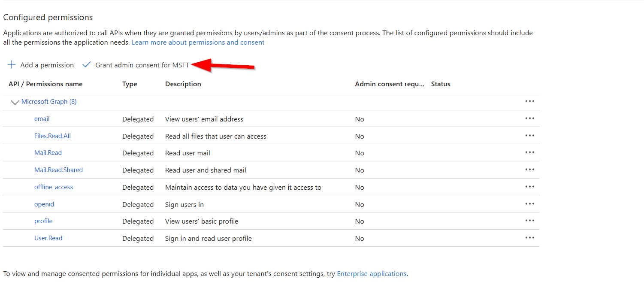This screenshot has height=291, width=644.
Task: Open the Mail.Read.Shared permission link
Action: click(58, 170)
